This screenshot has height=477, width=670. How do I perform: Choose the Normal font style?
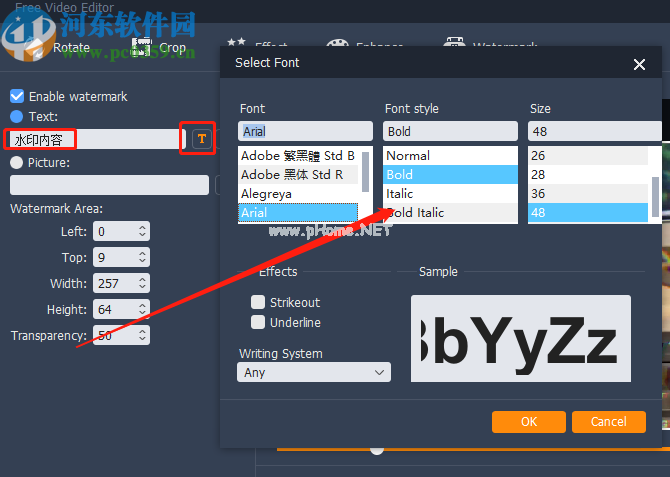pos(450,156)
